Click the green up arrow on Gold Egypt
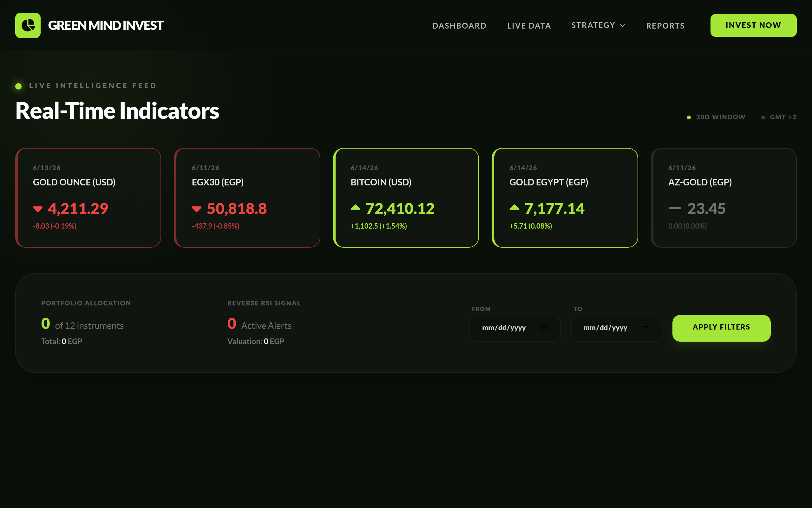Screen dimensions: 812x508 coord(514,207)
